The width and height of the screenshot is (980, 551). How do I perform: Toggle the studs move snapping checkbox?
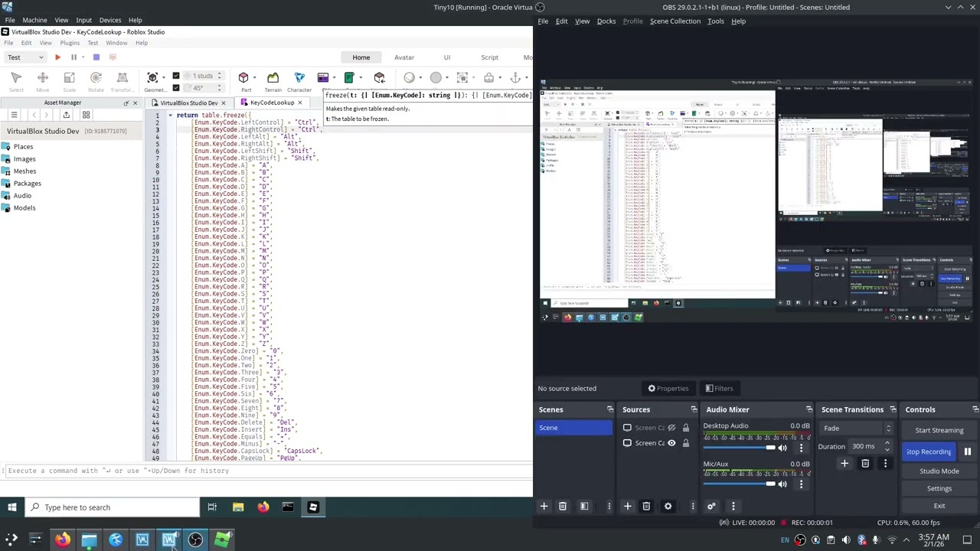pos(176,76)
